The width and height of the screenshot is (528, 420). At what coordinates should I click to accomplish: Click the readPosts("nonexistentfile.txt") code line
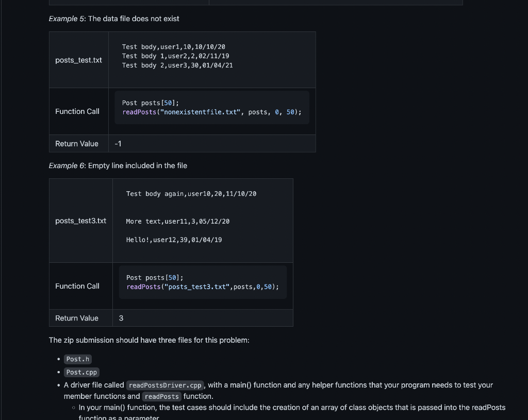click(211, 112)
